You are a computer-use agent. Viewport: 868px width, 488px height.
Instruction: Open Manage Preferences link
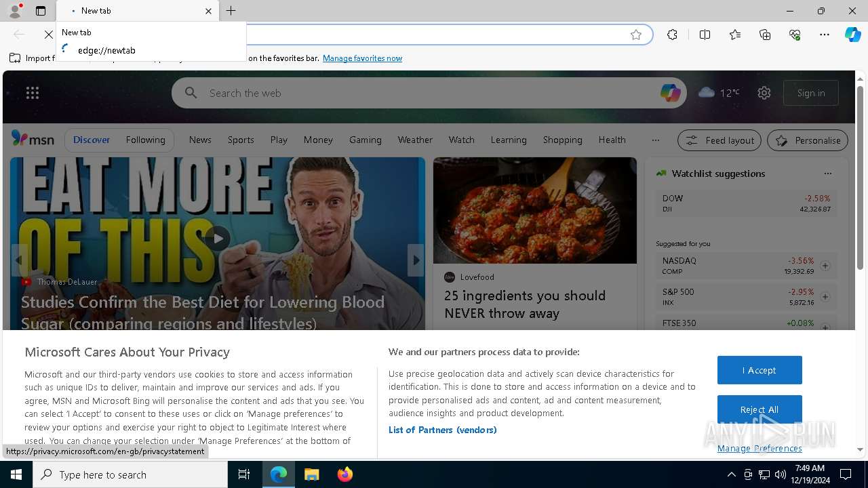click(759, 449)
